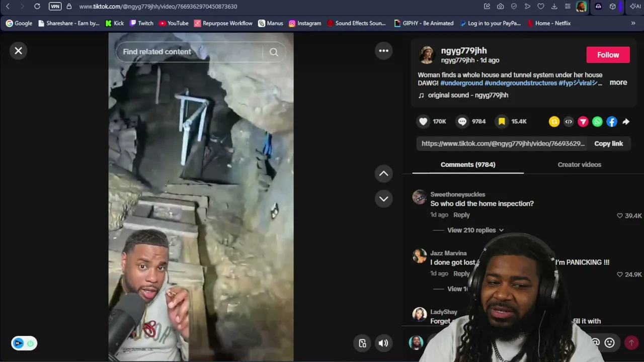Image resolution: width=644 pixels, height=362 pixels.
Task: Bookmark this page with the toolbar heart
Action: (541, 7)
